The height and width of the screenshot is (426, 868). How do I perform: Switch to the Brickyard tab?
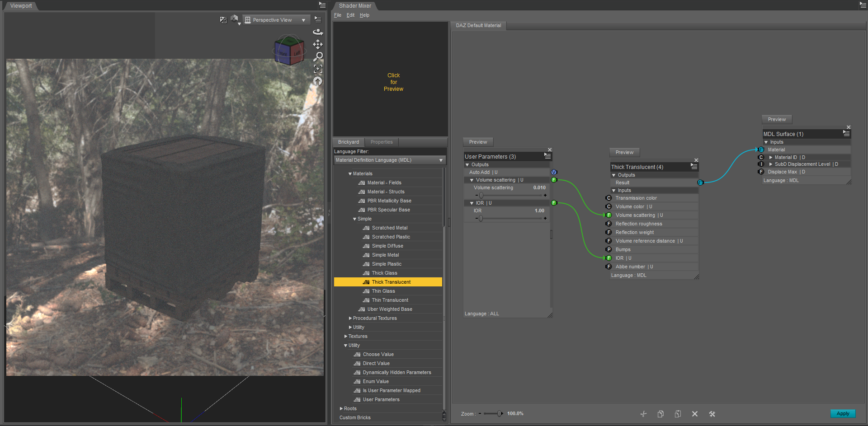349,142
